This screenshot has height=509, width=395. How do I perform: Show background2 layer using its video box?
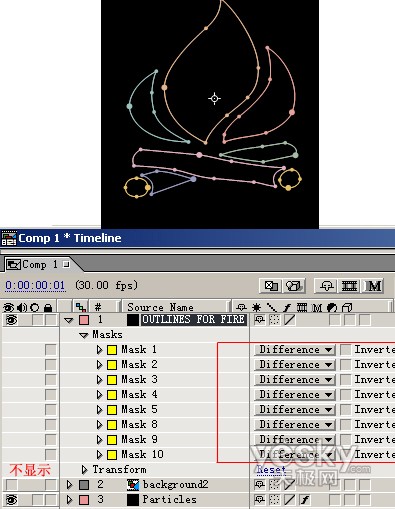(11, 484)
